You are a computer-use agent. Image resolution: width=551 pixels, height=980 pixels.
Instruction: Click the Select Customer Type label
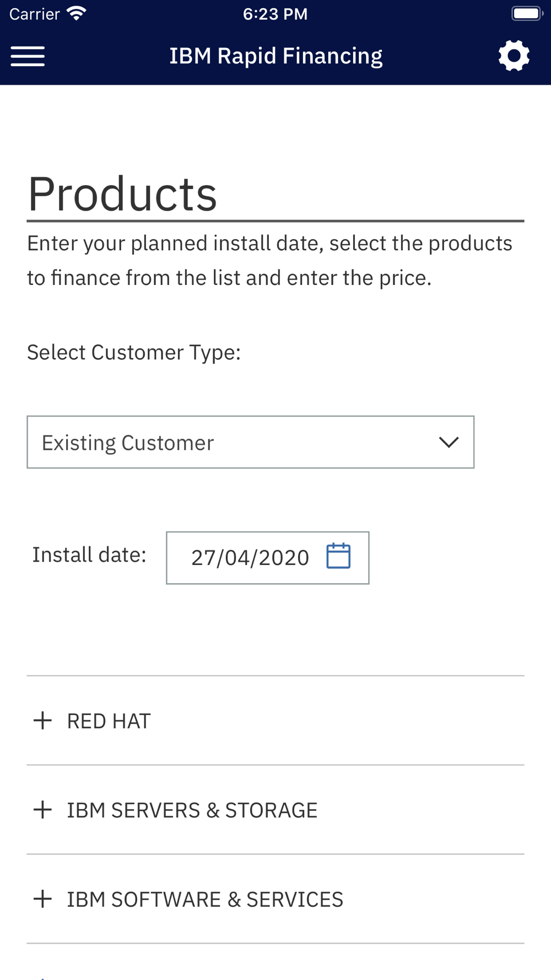point(134,352)
